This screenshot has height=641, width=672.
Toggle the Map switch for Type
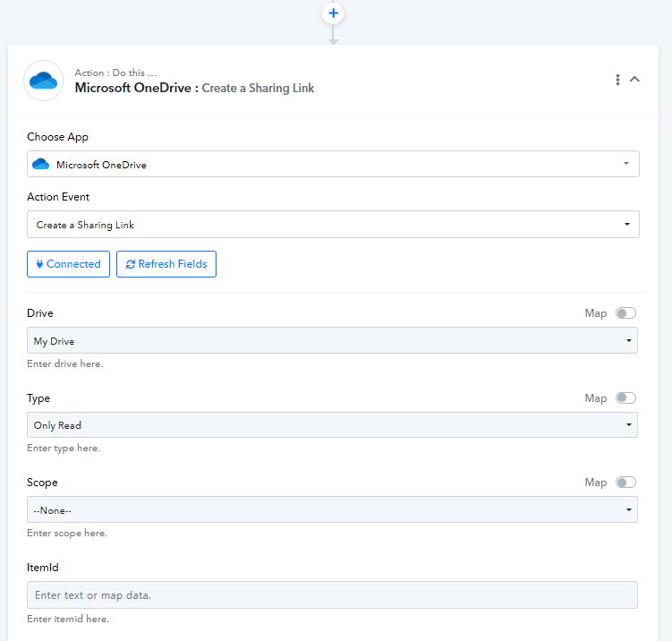click(x=625, y=398)
